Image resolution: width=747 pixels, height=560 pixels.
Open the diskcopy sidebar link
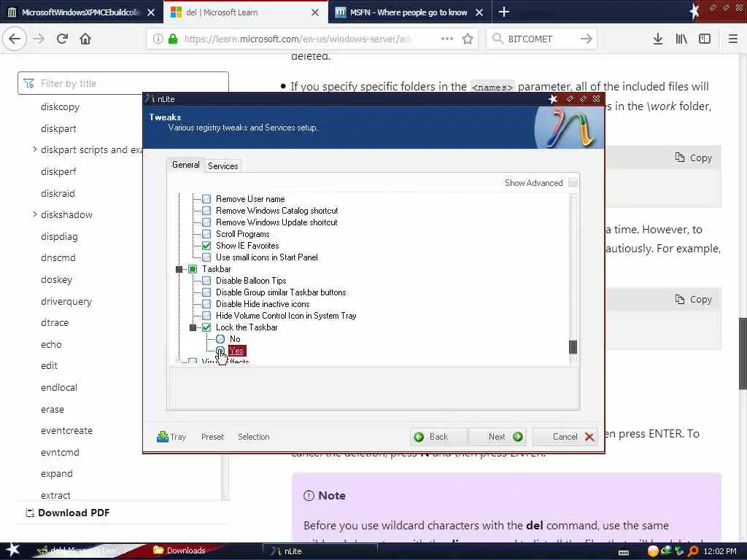coord(60,106)
